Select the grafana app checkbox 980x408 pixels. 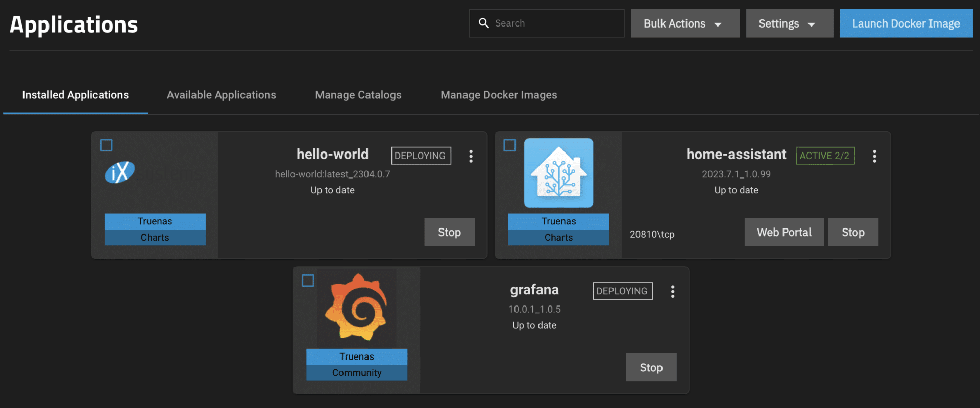click(x=308, y=280)
